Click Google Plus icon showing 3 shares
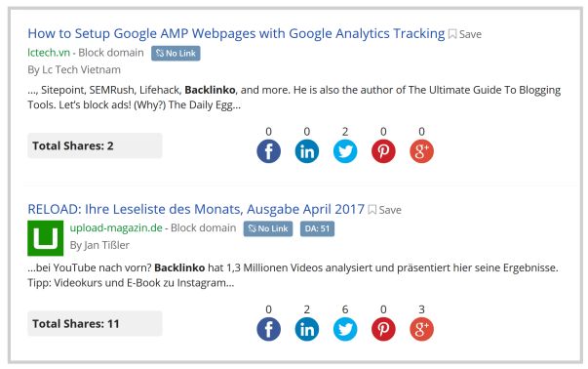 point(421,329)
